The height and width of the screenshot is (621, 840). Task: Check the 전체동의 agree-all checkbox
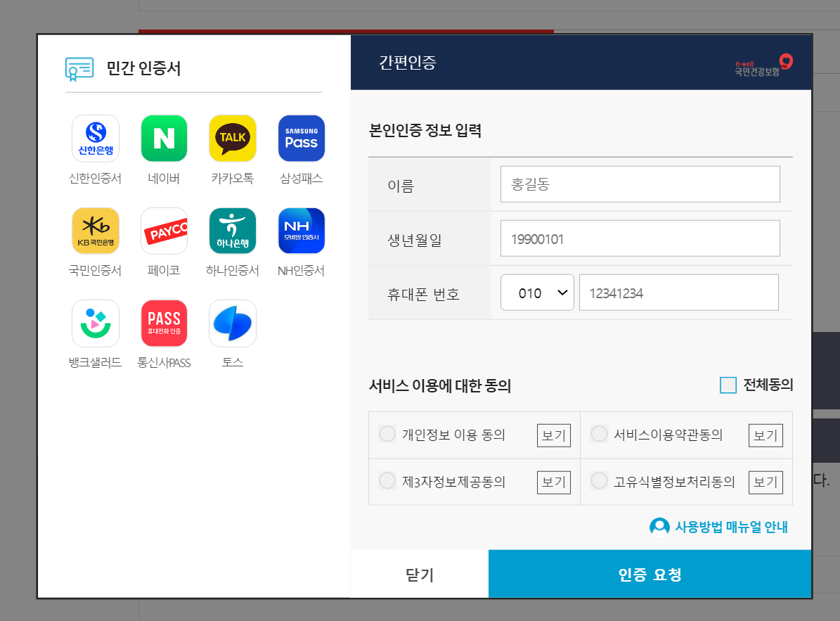[x=728, y=385]
